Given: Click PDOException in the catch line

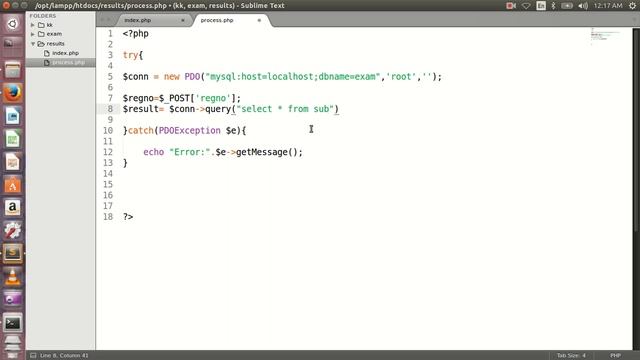Looking at the screenshot, I should pyautogui.click(x=189, y=131).
